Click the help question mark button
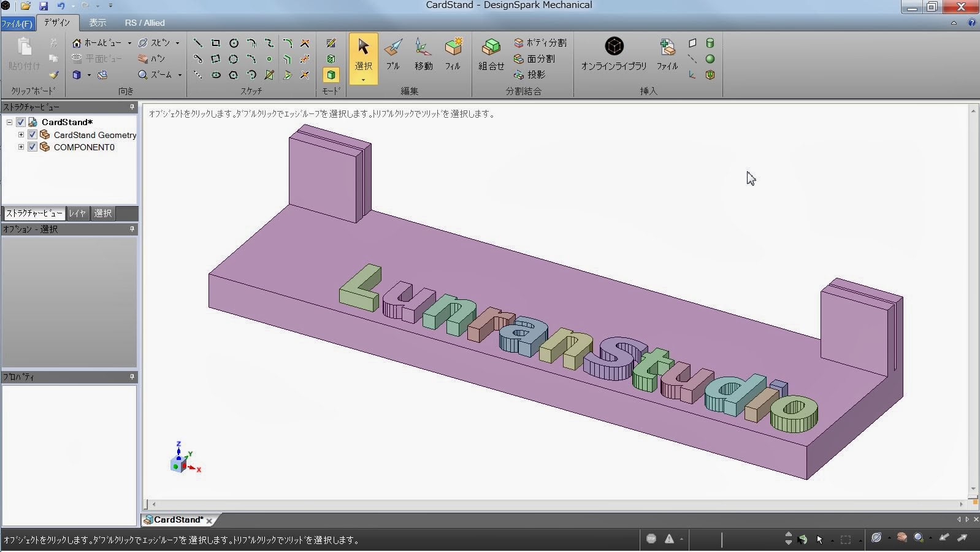This screenshot has width=980, height=552. 971,23
